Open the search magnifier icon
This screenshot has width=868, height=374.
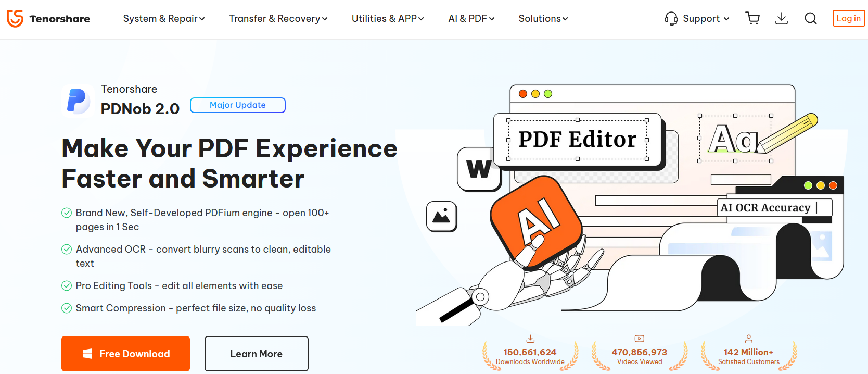[811, 19]
